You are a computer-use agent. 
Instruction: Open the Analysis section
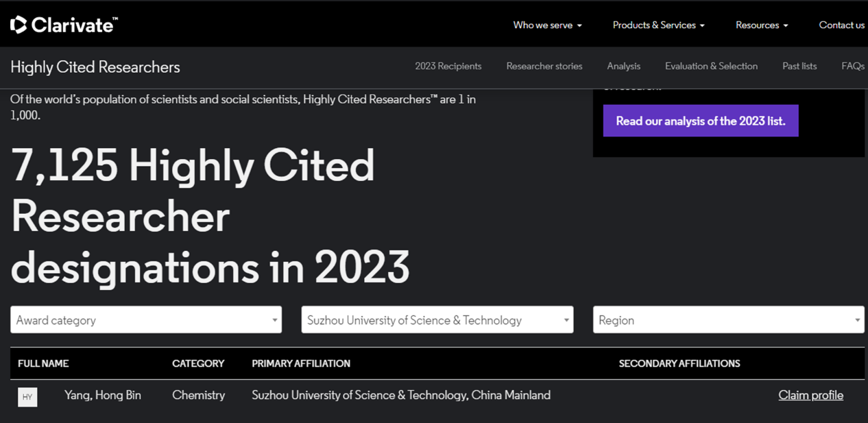tap(623, 67)
